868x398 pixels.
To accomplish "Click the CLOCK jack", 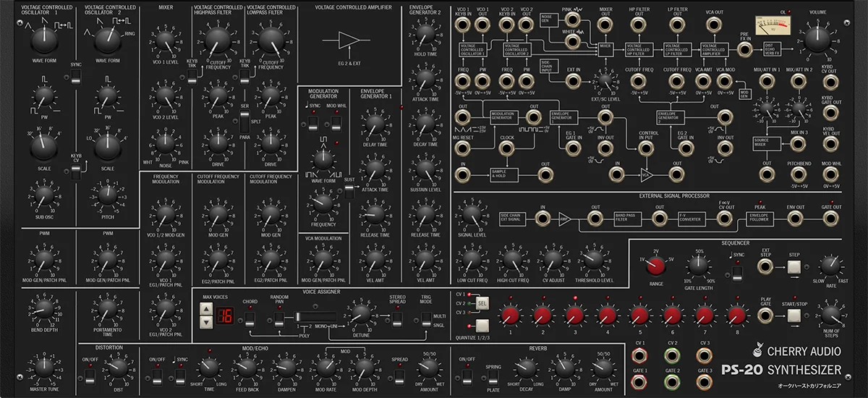I will tap(506, 150).
